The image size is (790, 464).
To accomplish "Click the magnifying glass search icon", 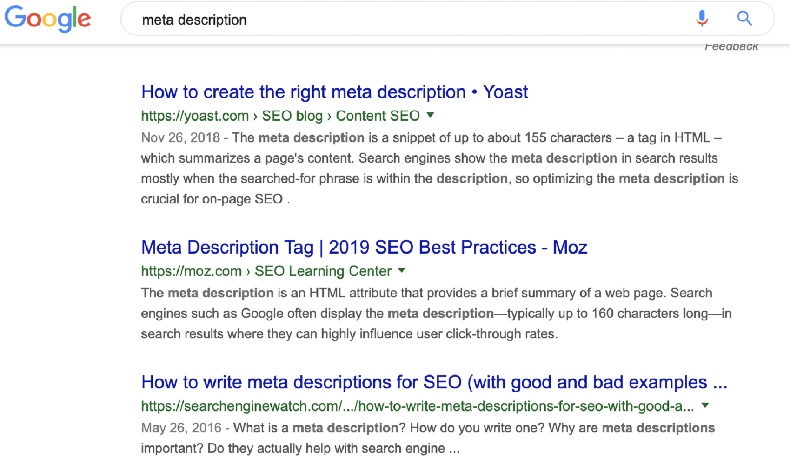I will click(744, 19).
